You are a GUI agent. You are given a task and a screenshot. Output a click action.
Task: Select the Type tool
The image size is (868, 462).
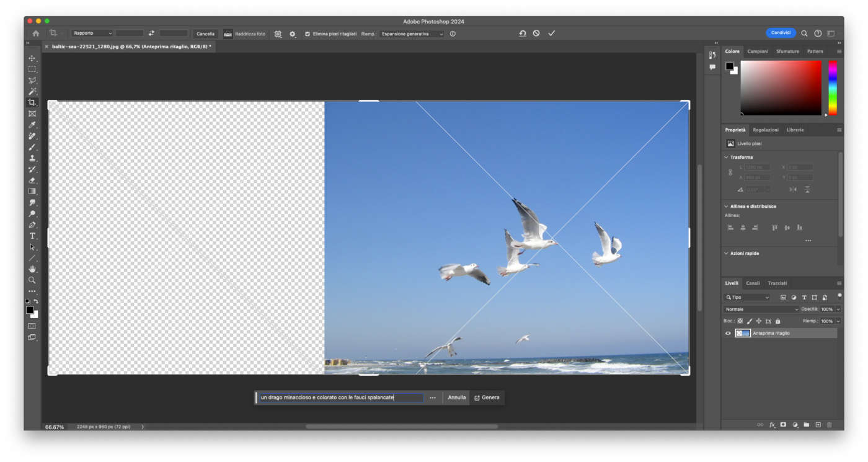(32, 236)
